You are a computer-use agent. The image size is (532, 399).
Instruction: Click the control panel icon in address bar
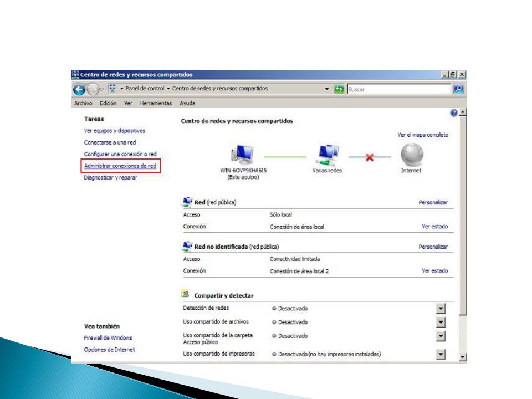112,89
